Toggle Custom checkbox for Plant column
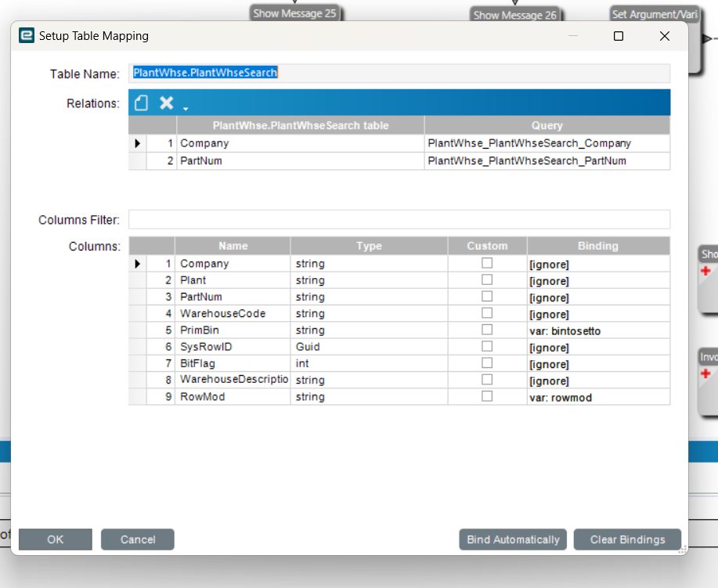 point(487,280)
